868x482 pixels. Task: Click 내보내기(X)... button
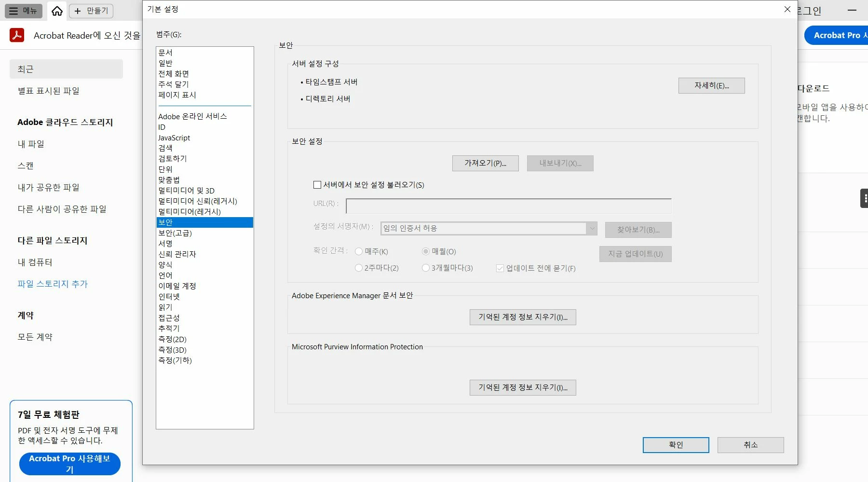[x=560, y=163]
